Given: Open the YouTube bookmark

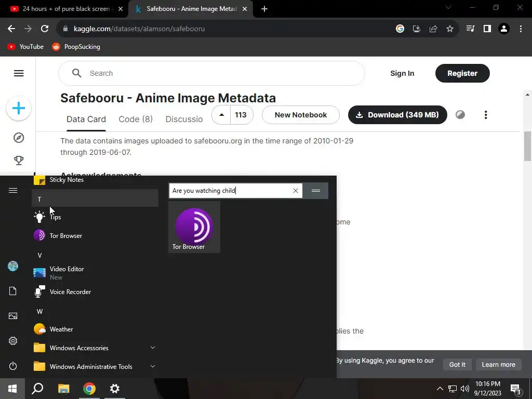Looking at the screenshot, I should [x=26, y=47].
